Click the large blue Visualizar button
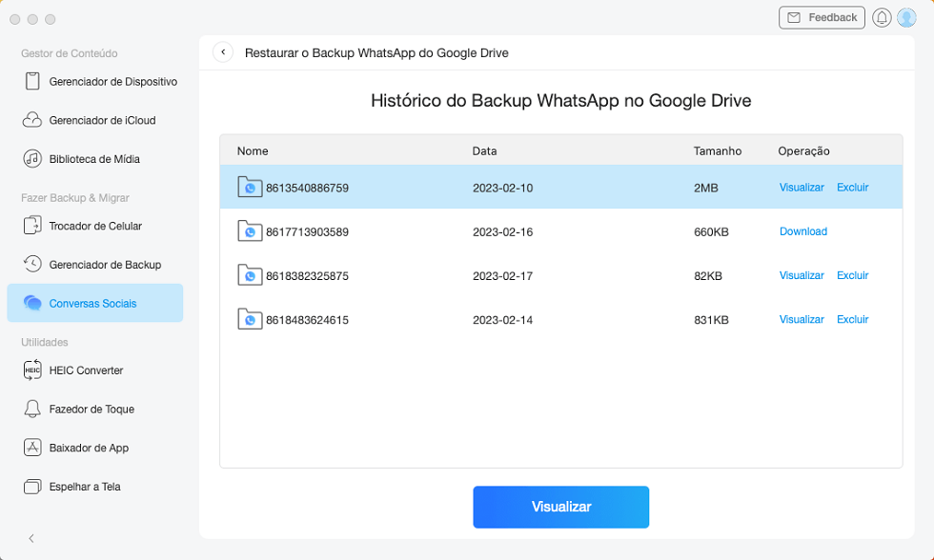The height and width of the screenshot is (560, 934). (561, 507)
